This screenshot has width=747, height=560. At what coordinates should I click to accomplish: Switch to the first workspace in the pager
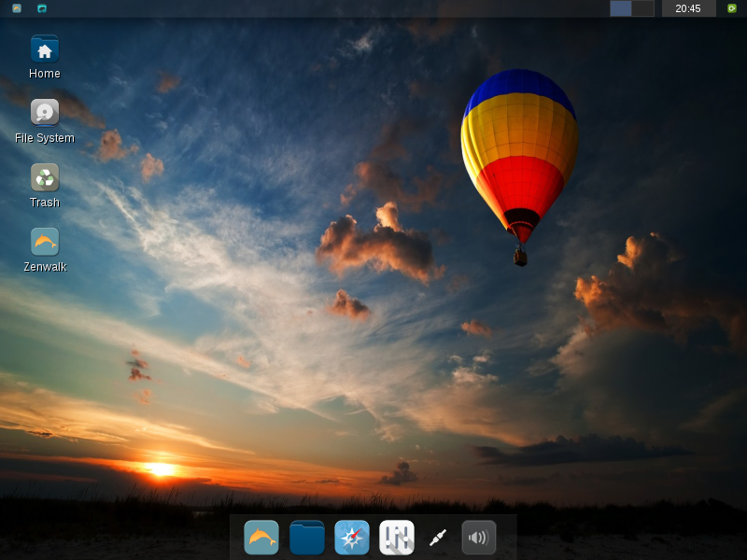621,8
